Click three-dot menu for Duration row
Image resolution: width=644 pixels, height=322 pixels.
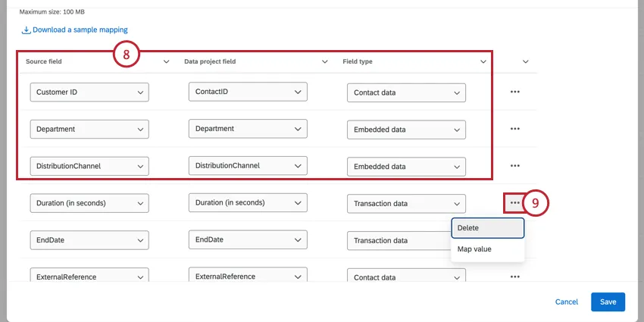(515, 203)
